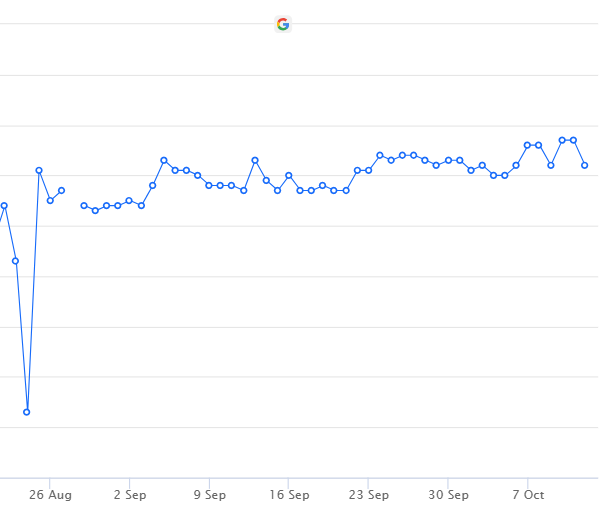
Task: Click the data point above the 23 Sep tick
Action: tap(368, 170)
